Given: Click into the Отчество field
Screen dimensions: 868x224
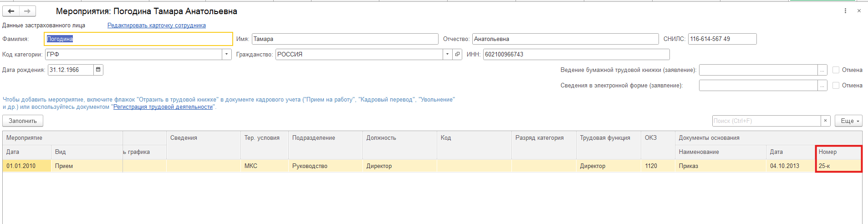Looking at the screenshot, I should click(565, 39).
